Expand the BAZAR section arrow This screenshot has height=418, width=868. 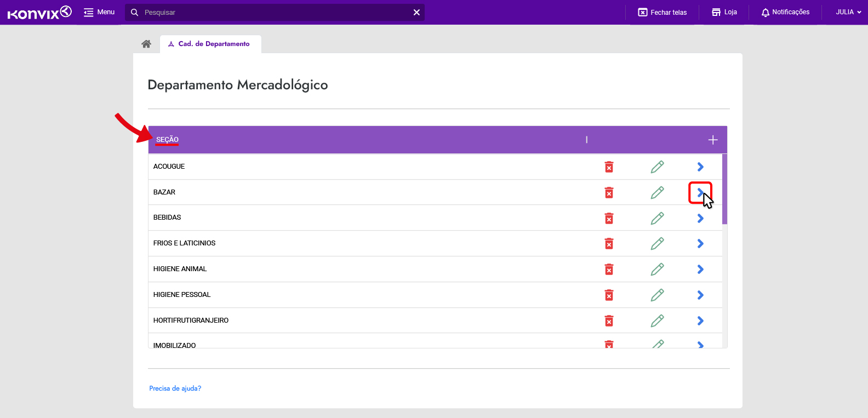(700, 192)
